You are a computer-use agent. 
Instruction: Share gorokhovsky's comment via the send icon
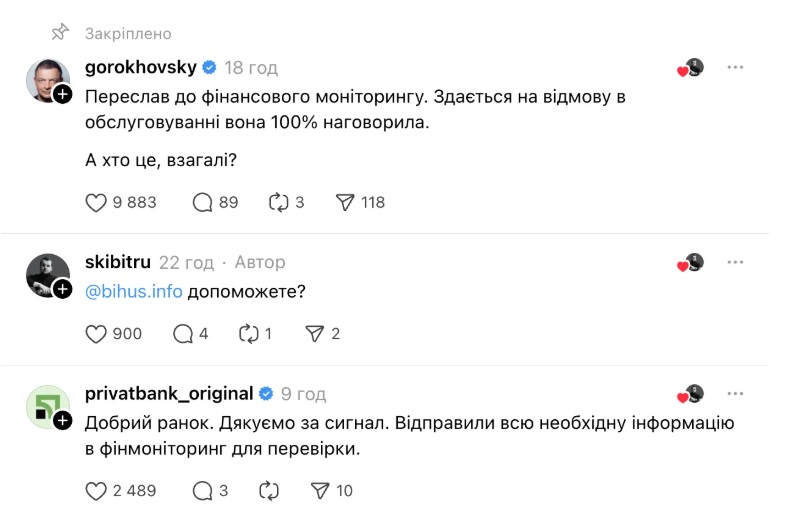tap(346, 202)
